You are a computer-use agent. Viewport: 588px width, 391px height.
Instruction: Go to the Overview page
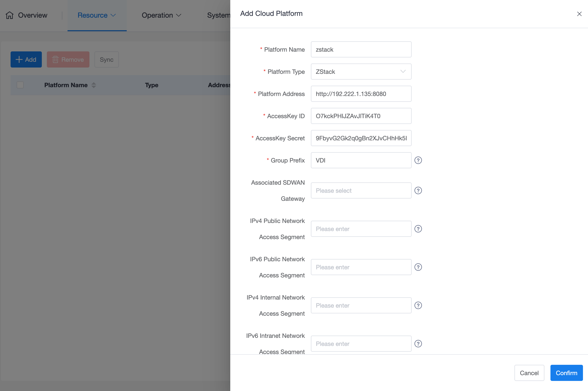32,15
